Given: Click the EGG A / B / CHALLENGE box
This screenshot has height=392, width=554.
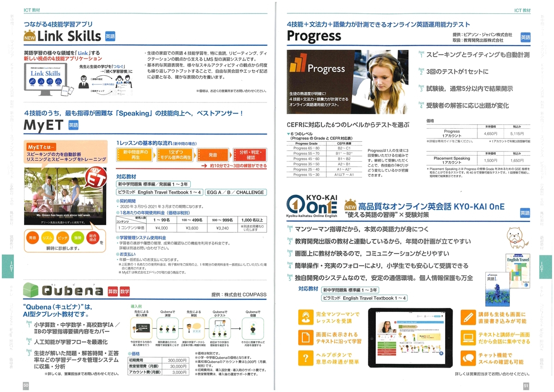Looking at the screenshot, I should tap(235, 192).
